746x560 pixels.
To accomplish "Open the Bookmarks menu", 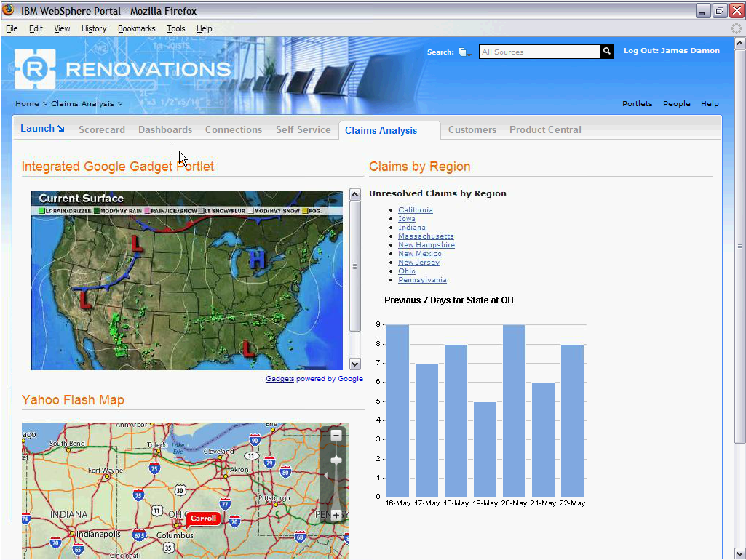I will [x=137, y=28].
